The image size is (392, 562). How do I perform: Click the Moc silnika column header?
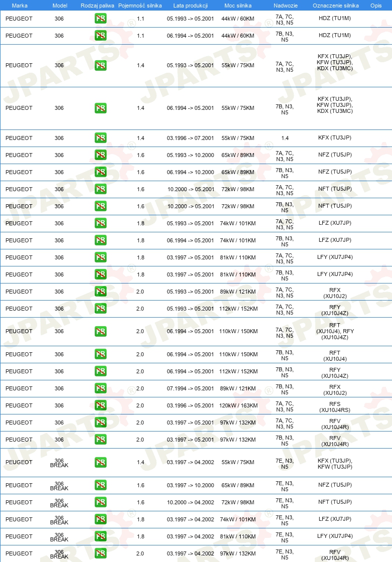coord(238,6)
